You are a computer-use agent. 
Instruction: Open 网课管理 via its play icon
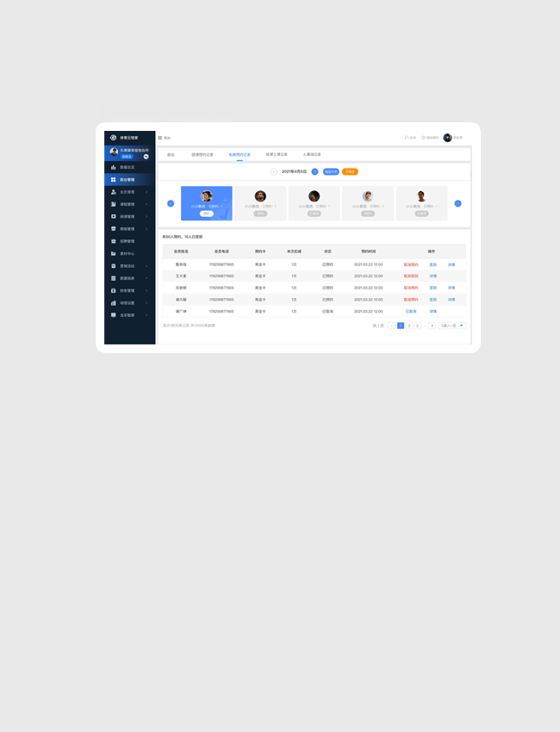(113, 217)
